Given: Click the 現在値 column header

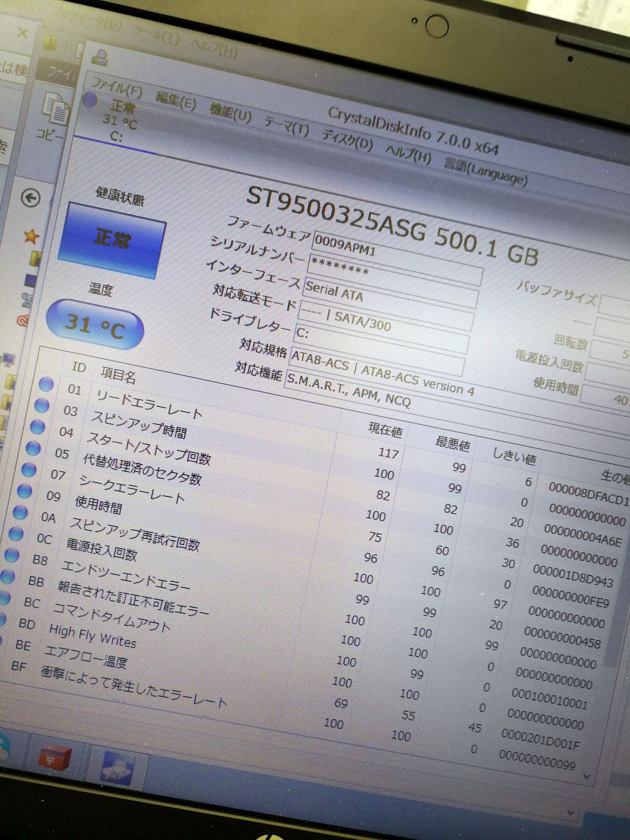Looking at the screenshot, I should click(x=386, y=429).
